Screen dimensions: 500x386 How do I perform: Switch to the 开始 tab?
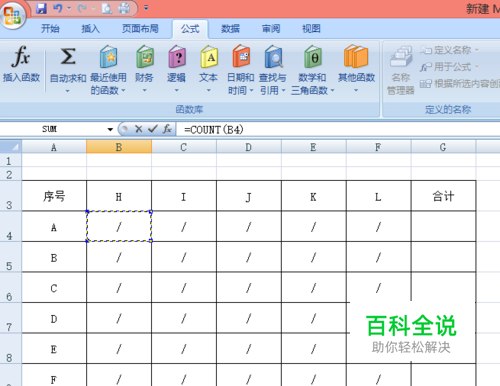[50, 29]
